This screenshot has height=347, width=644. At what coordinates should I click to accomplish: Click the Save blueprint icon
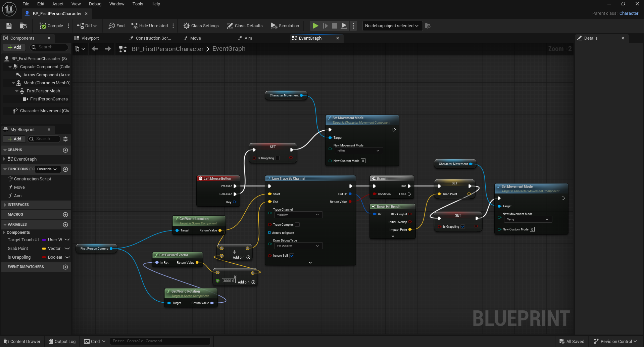click(x=9, y=26)
